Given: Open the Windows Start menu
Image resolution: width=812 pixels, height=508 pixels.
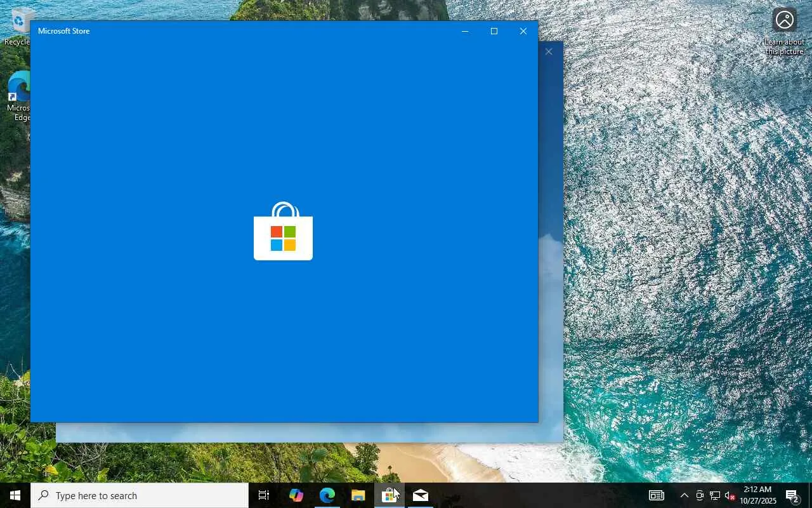Looking at the screenshot, I should (15, 495).
